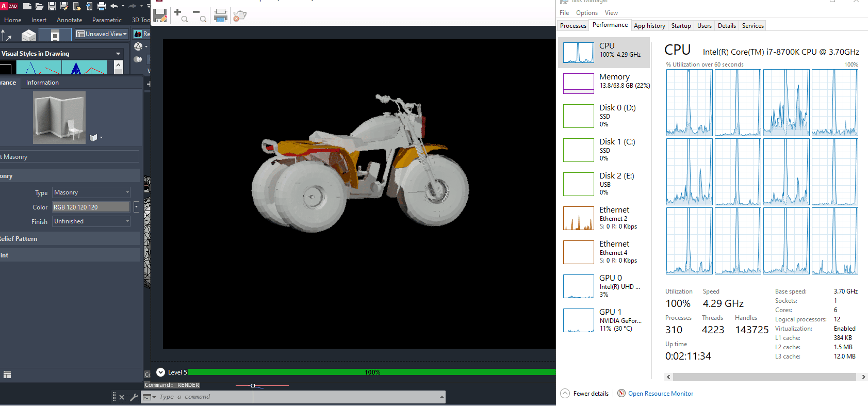Click the plus magnifier zoom-in icon
868x406 pixels.
[181, 15]
